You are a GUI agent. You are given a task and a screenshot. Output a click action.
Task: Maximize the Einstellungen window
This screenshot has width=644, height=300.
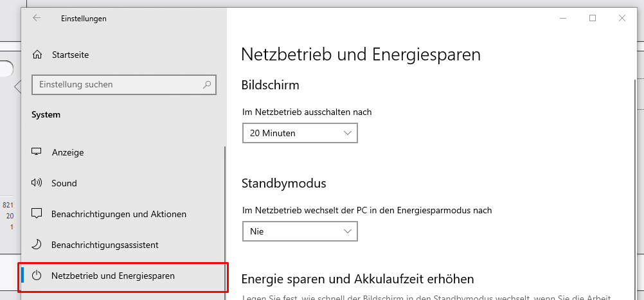click(x=593, y=19)
